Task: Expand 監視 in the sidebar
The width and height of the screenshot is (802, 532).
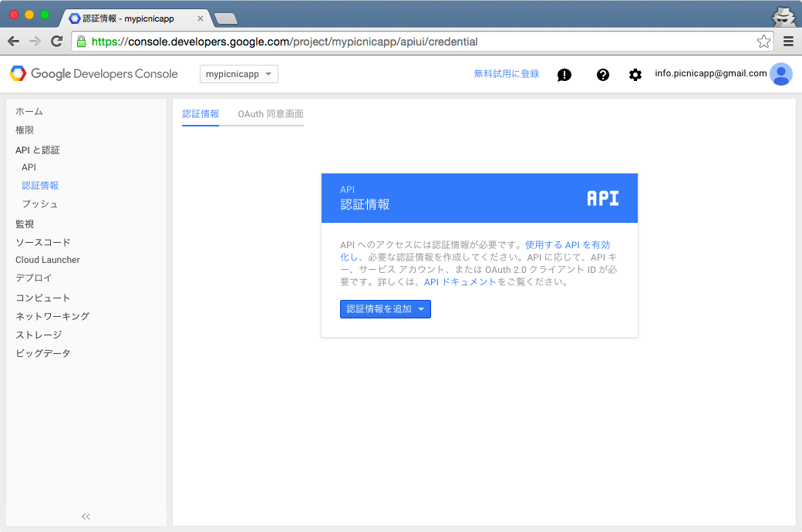Action: (25, 224)
